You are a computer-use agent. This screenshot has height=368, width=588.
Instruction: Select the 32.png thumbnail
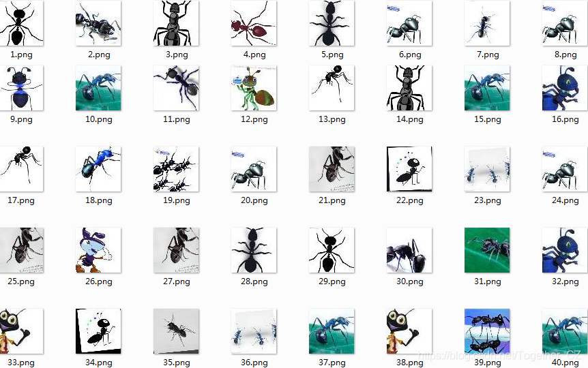coord(565,250)
